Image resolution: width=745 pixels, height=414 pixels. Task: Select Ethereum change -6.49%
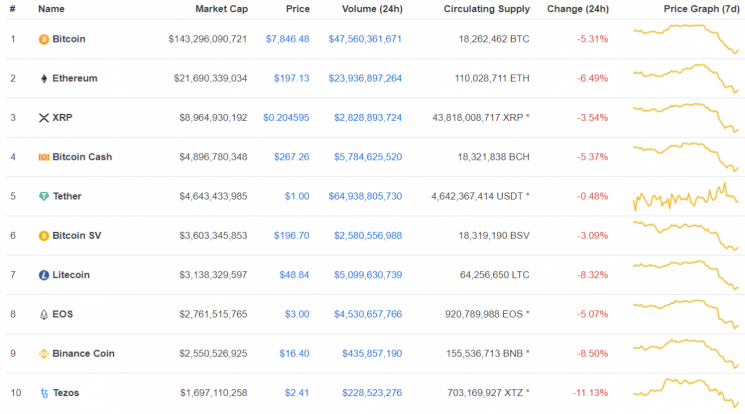(592, 78)
